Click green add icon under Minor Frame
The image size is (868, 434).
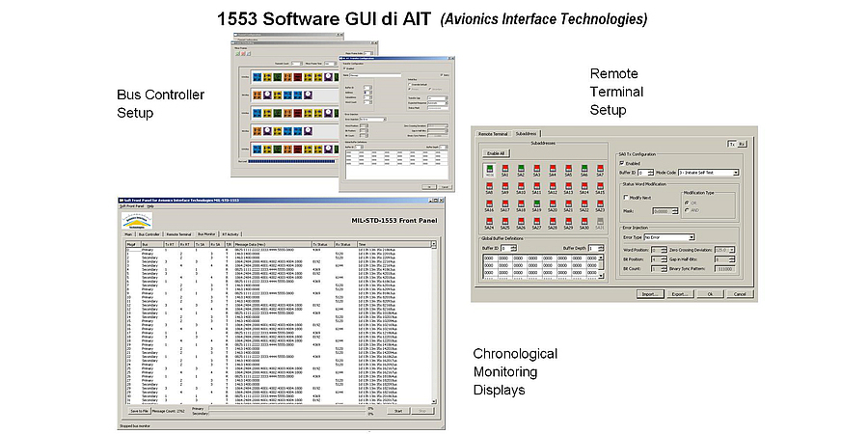click(237, 54)
